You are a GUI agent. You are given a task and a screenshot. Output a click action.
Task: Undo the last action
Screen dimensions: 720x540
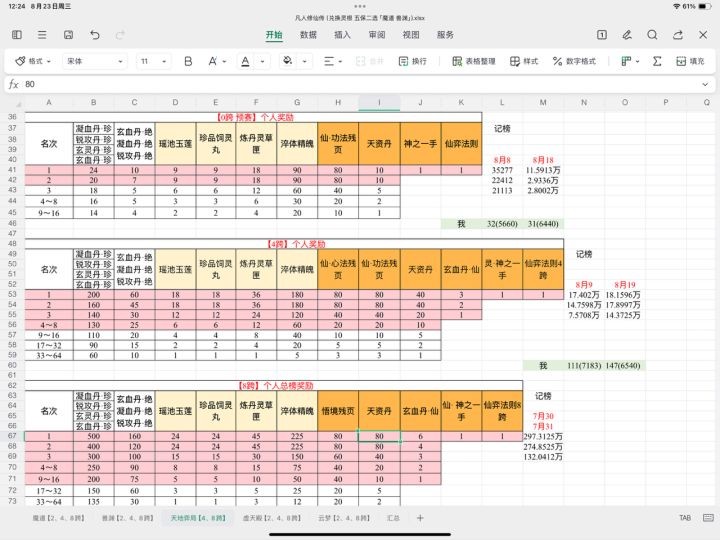coord(94,34)
